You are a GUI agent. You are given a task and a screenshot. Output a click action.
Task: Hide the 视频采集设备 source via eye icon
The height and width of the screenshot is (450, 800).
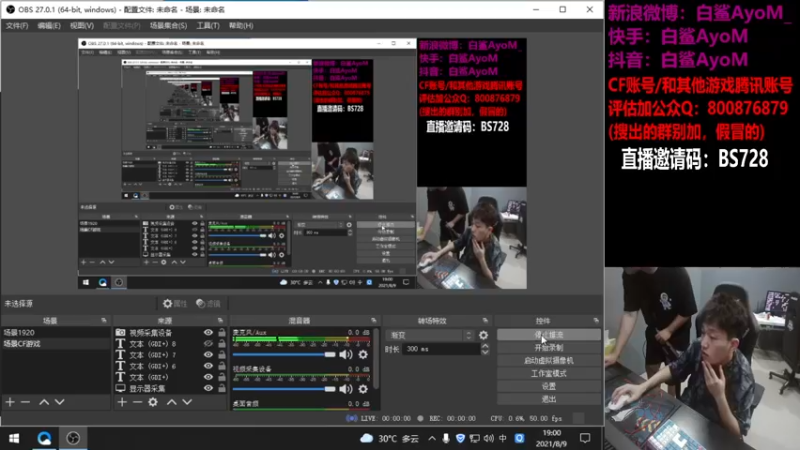(x=208, y=332)
